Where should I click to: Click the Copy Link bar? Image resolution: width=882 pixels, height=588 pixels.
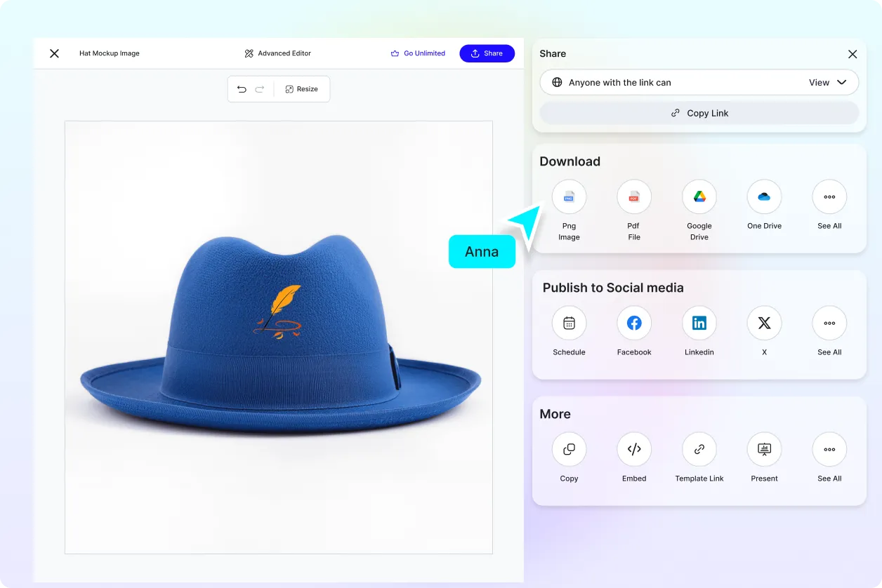(x=699, y=112)
